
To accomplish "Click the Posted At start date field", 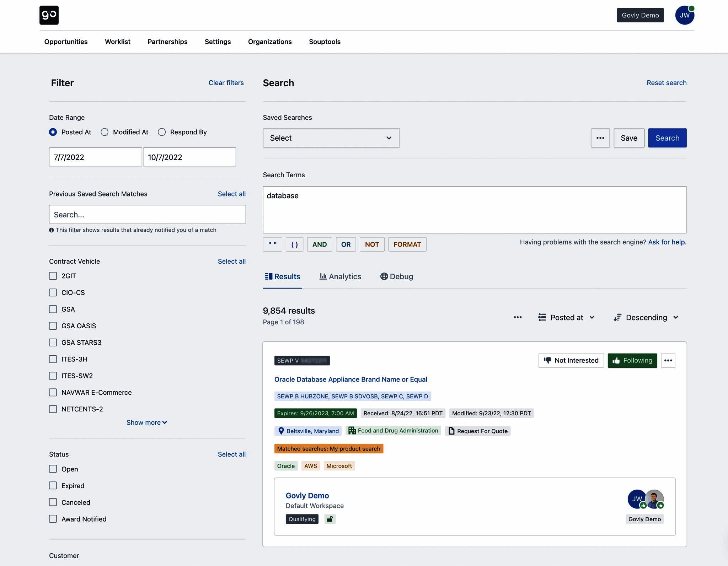I will [x=95, y=157].
